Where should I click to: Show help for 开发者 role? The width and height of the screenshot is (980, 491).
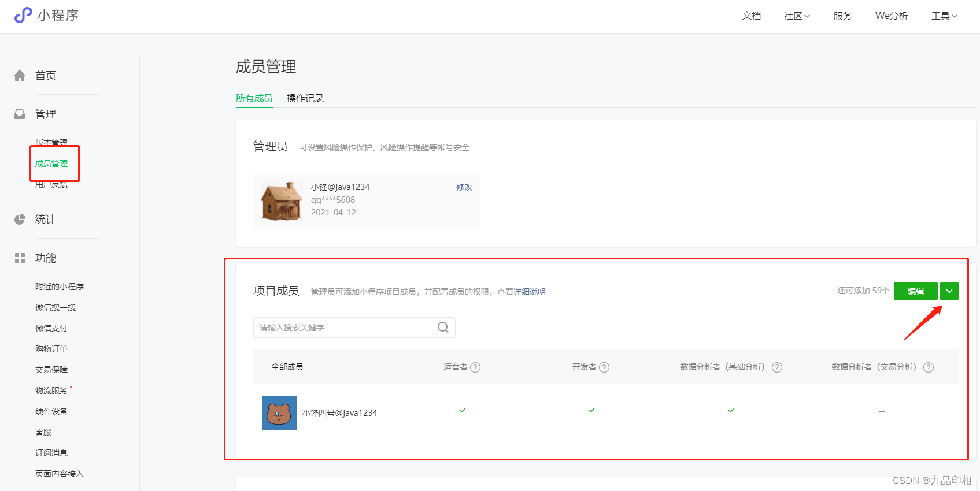(x=604, y=367)
